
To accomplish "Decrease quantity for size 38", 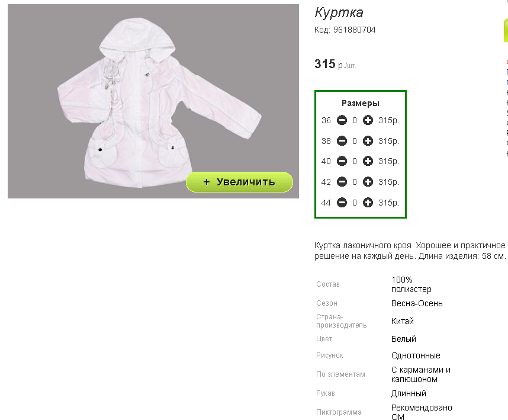I will pos(342,141).
